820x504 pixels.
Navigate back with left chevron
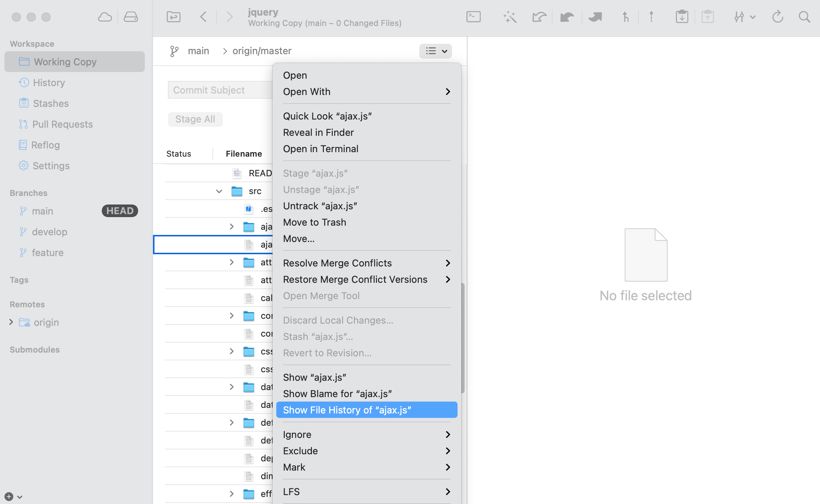[203, 17]
